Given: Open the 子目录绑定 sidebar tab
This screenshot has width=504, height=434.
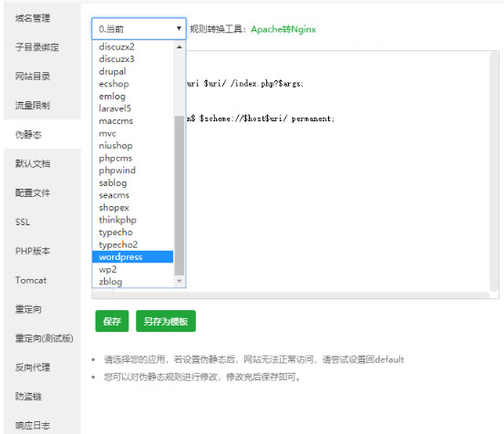Looking at the screenshot, I should point(42,46).
